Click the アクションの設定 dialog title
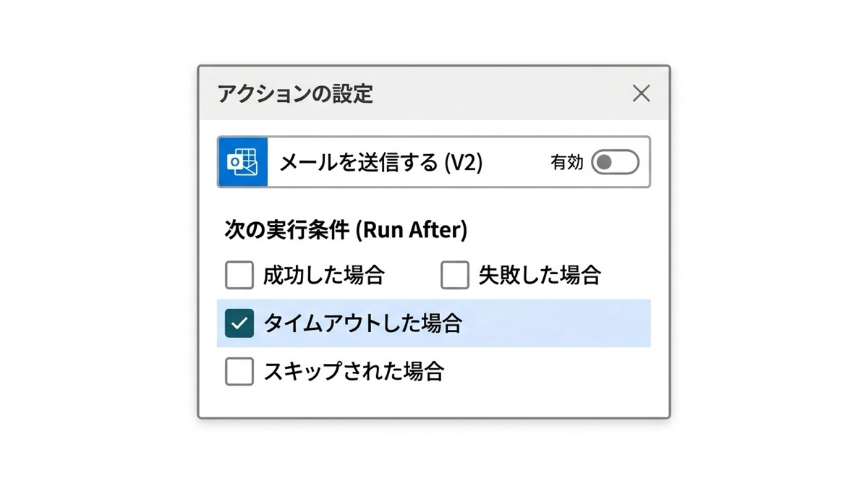Image resolution: width=868 pixels, height=484 pixels. tap(295, 94)
